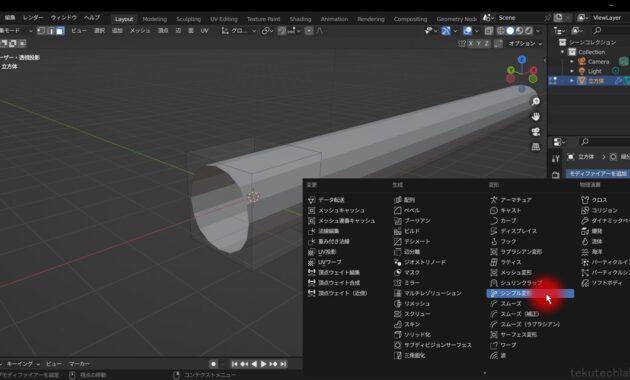The height and width of the screenshot is (380, 630).
Task: Toggle camera view icon in viewport
Action: pos(536,132)
